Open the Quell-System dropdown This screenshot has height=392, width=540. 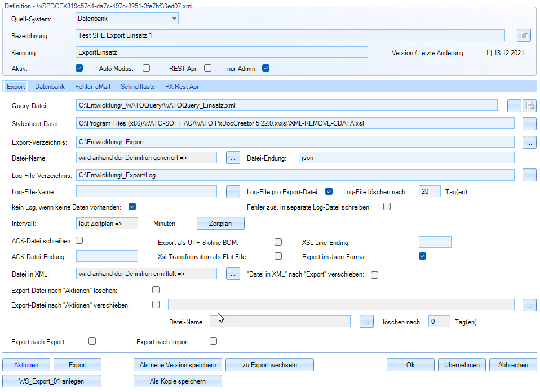[174, 19]
